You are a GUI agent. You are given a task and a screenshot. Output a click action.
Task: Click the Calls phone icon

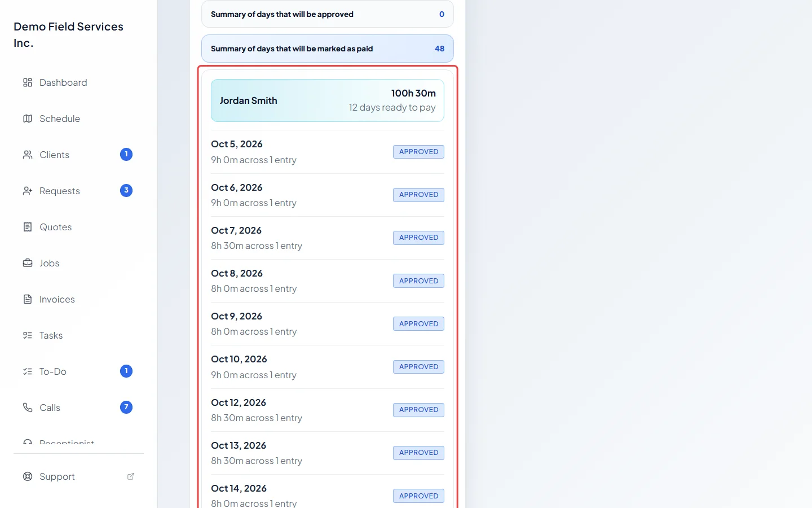28,408
